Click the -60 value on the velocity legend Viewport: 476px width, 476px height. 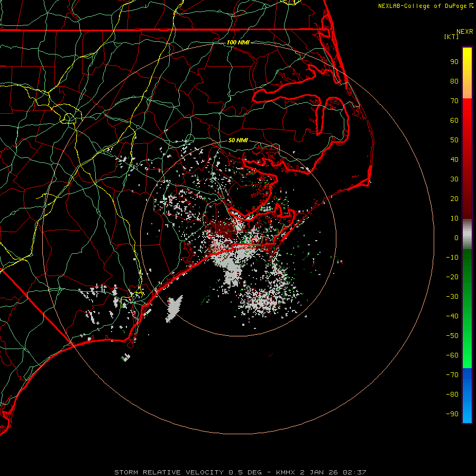[x=452, y=355]
